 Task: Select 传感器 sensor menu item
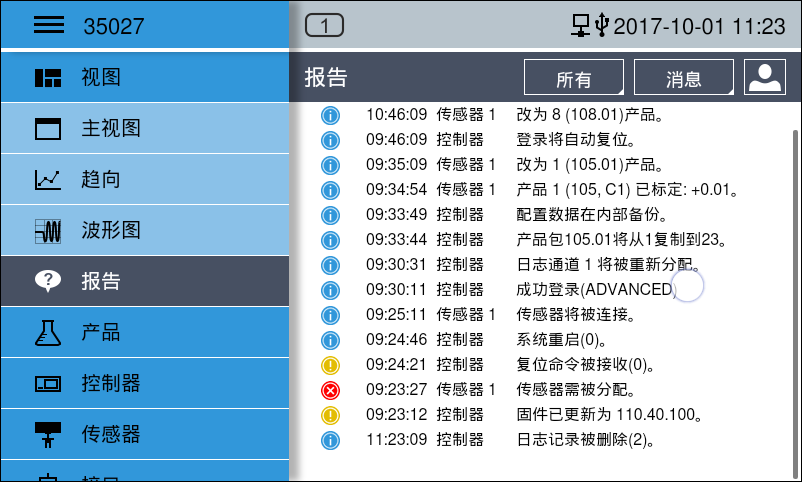(x=145, y=434)
